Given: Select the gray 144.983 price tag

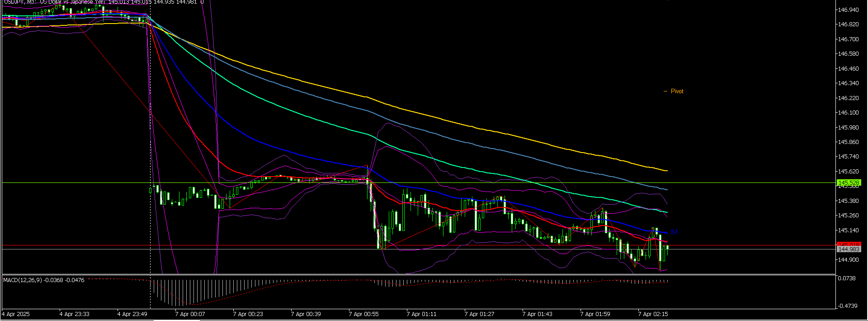Looking at the screenshot, I should coord(849,249).
